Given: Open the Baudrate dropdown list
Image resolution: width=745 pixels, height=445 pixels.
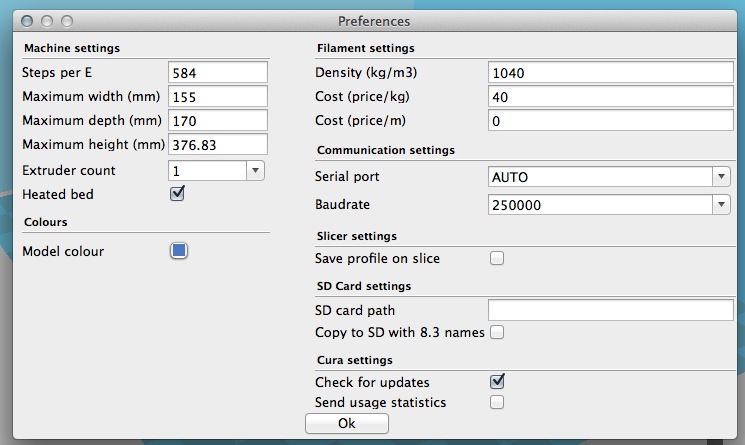Looking at the screenshot, I should 720,204.
